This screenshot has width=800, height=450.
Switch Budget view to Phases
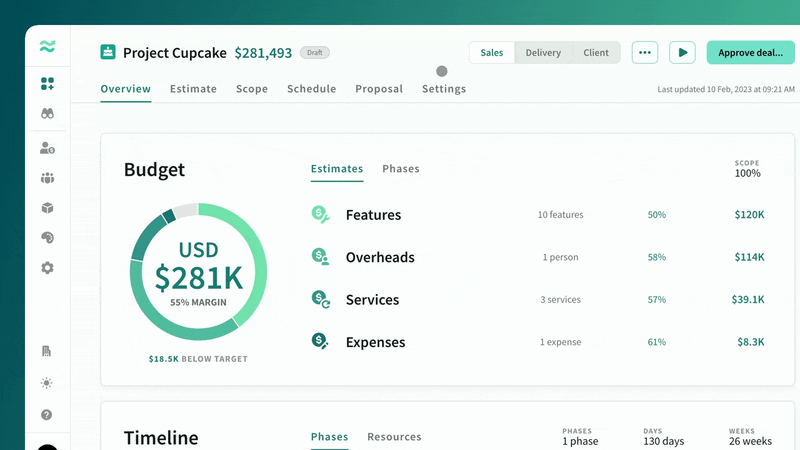click(x=401, y=169)
